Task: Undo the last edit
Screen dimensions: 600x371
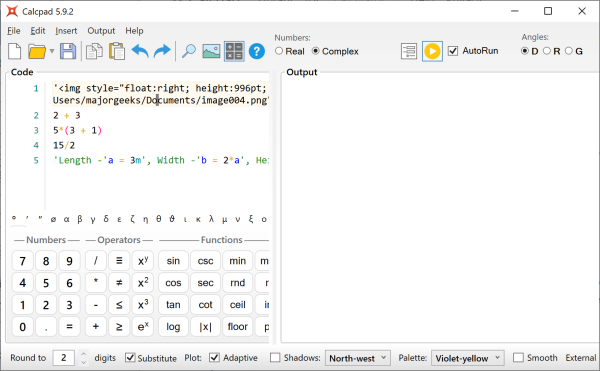Action: point(140,51)
